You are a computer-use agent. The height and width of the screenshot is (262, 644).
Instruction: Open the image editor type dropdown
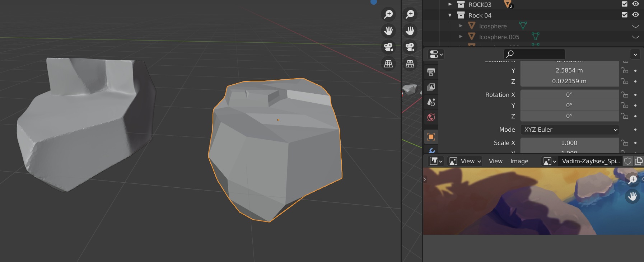[x=436, y=161]
